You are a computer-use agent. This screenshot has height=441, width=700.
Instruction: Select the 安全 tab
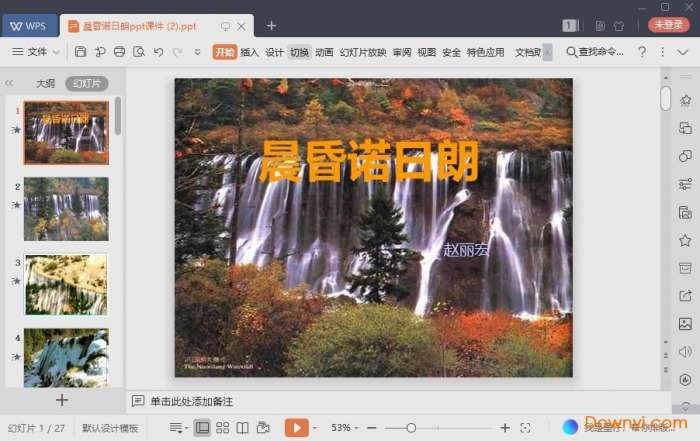click(x=451, y=52)
